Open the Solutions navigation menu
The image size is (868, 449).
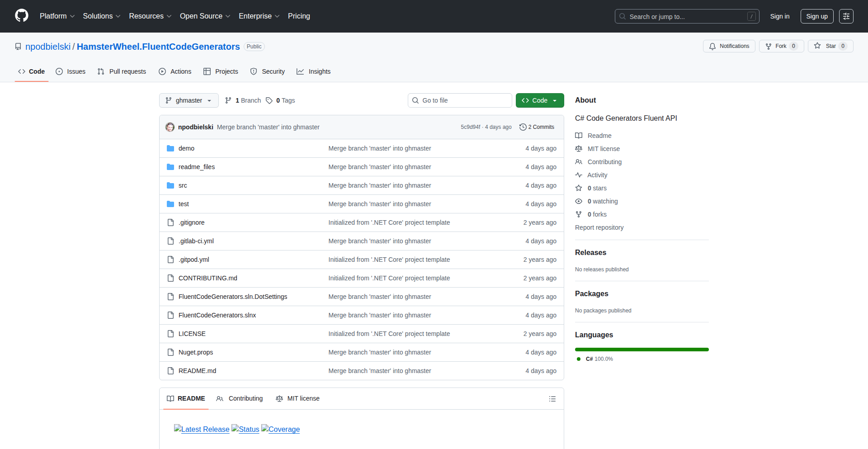(x=101, y=16)
